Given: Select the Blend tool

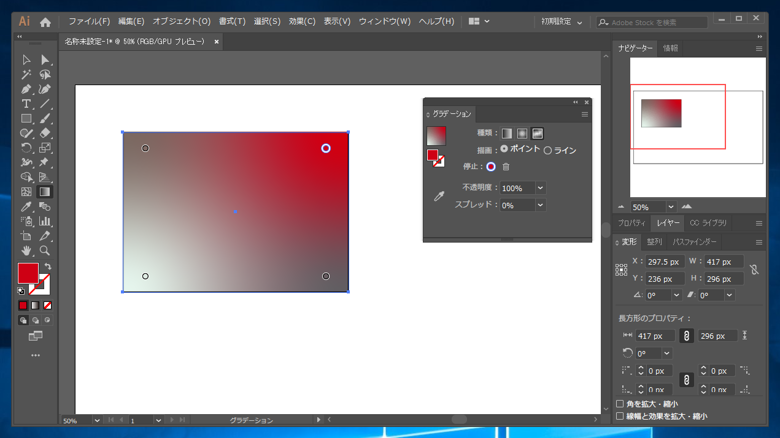Looking at the screenshot, I should pos(45,207).
